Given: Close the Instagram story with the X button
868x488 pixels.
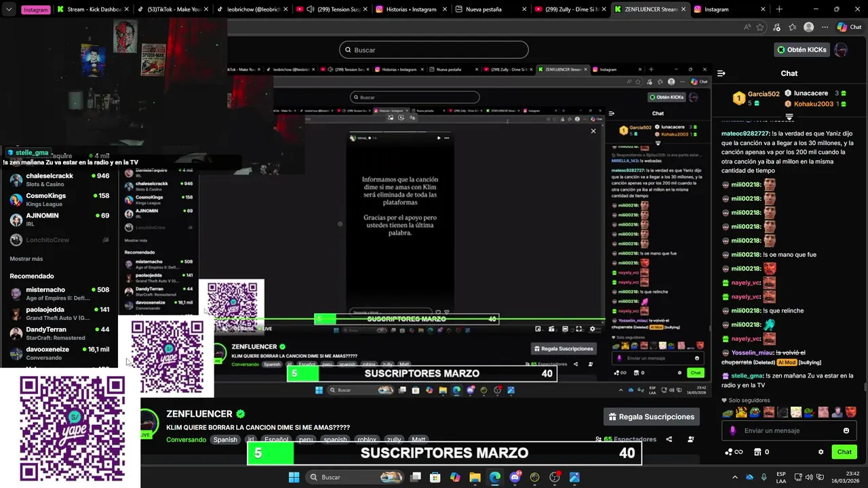Looking at the screenshot, I should tap(593, 131).
